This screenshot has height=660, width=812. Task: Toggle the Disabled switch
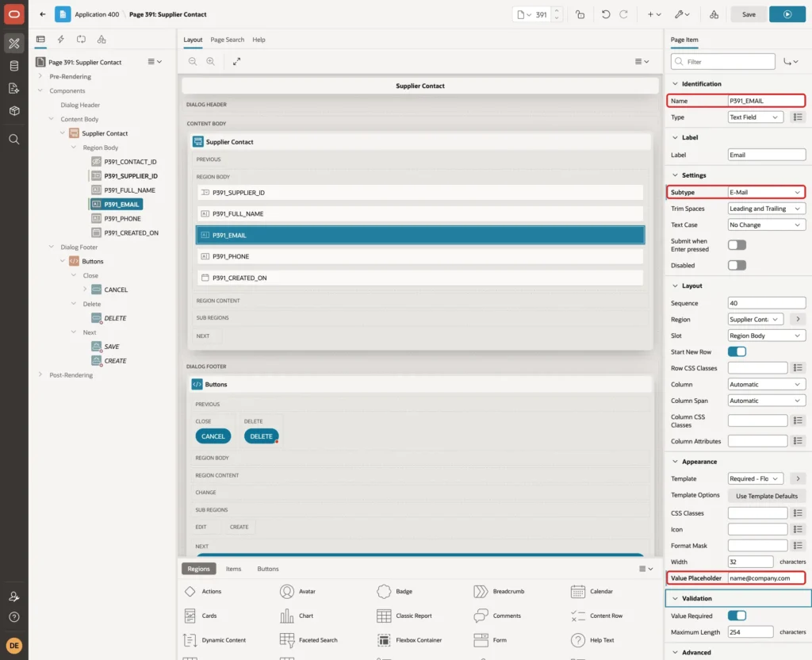tap(737, 265)
